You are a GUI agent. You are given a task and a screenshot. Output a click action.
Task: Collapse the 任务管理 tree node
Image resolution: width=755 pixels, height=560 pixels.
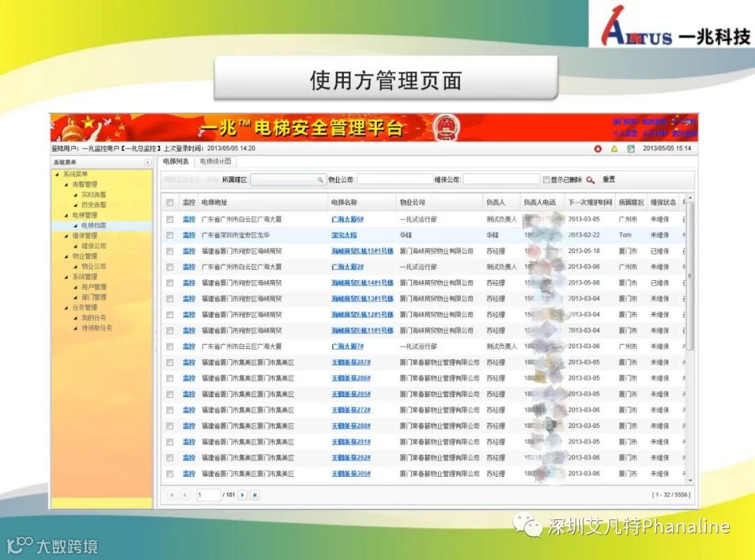point(66,308)
